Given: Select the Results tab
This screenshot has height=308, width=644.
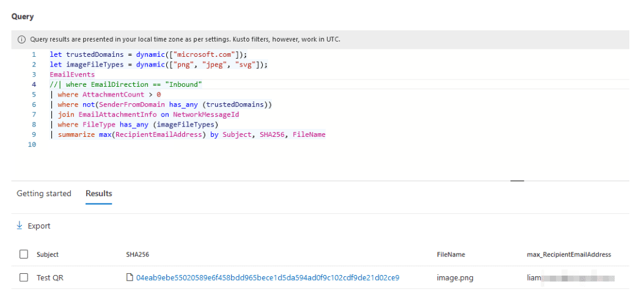Looking at the screenshot, I should point(99,194).
